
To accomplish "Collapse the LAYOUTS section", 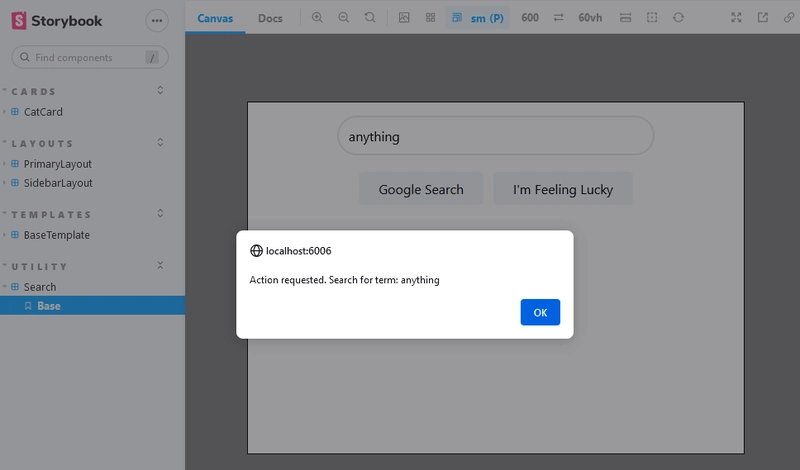I will pyautogui.click(x=42, y=144).
